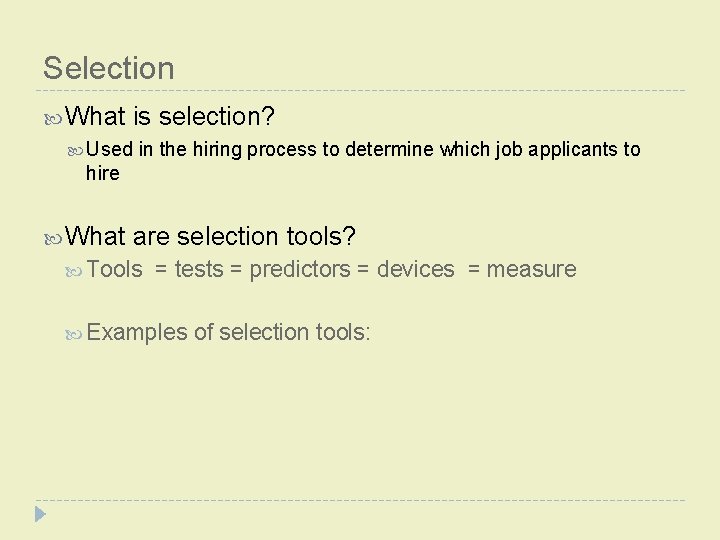Click the "Examples of selection tools:" text
Screen dimensions: 720x540
pos(229,332)
